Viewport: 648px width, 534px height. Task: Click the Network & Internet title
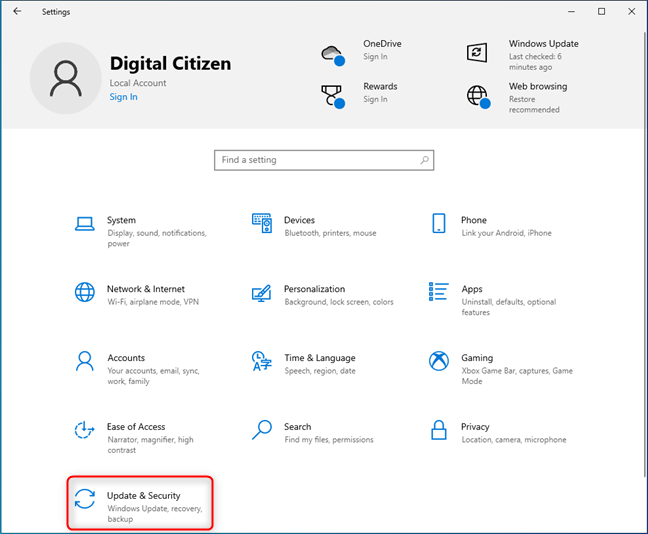point(146,289)
